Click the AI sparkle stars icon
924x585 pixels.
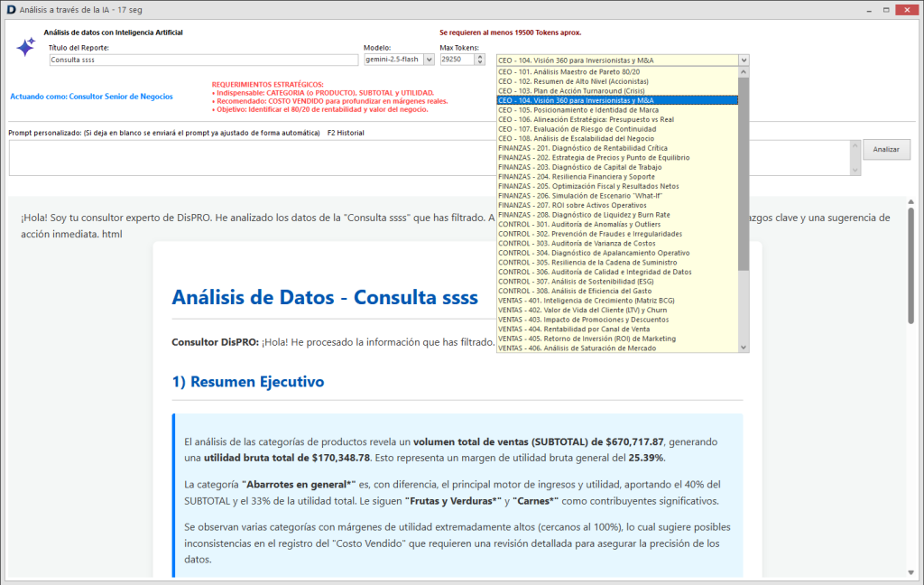(x=25, y=48)
